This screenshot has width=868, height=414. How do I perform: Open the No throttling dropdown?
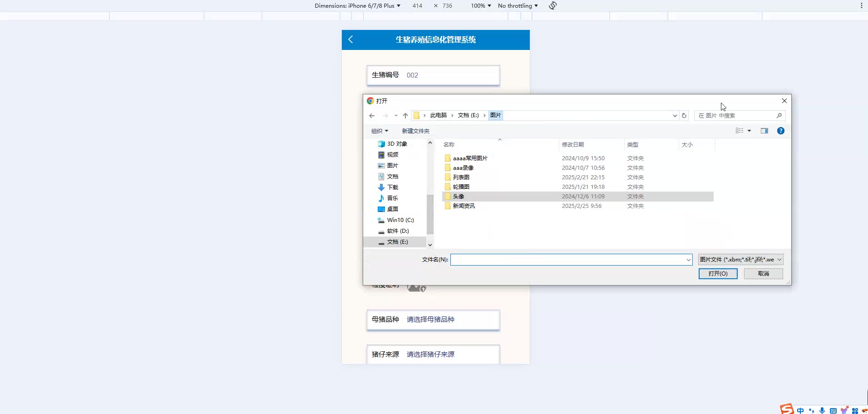coord(518,6)
